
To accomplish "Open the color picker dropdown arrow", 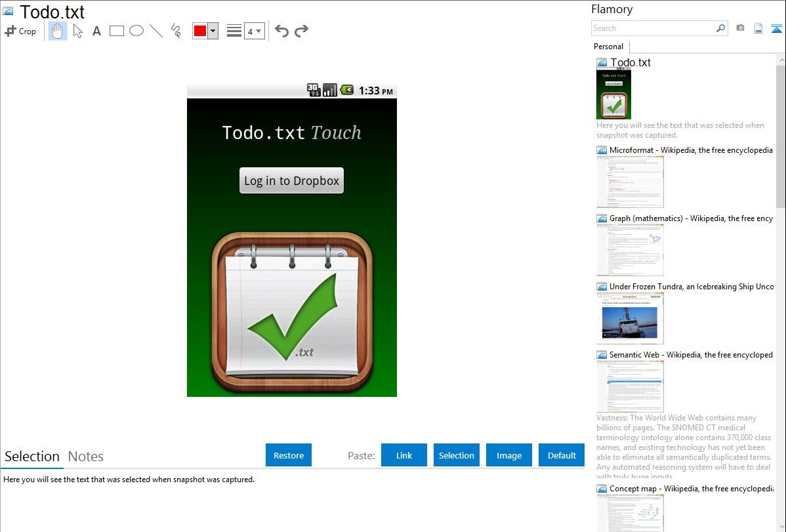I will click(213, 31).
